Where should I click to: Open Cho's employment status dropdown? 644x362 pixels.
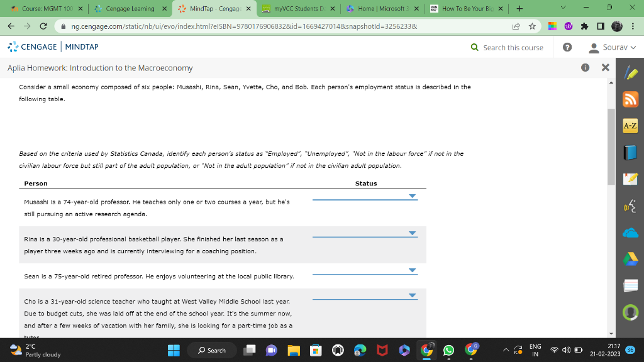(413, 295)
